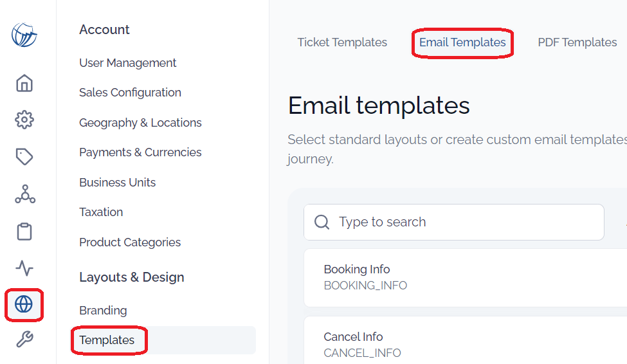Click the search magnifier icon
This screenshot has height=364, width=627.
[x=322, y=222]
